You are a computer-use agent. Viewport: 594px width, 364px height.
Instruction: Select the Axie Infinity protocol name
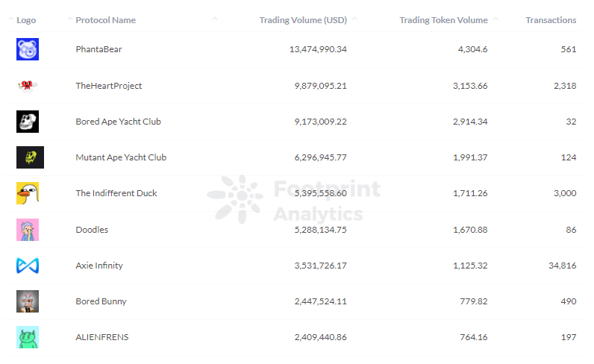point(99,266)
